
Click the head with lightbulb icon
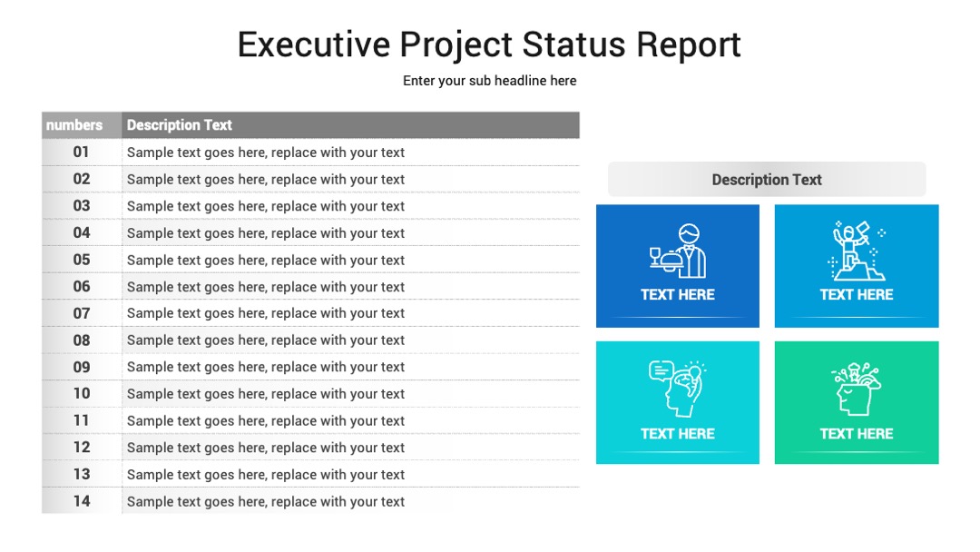click(x=678, y=389)
